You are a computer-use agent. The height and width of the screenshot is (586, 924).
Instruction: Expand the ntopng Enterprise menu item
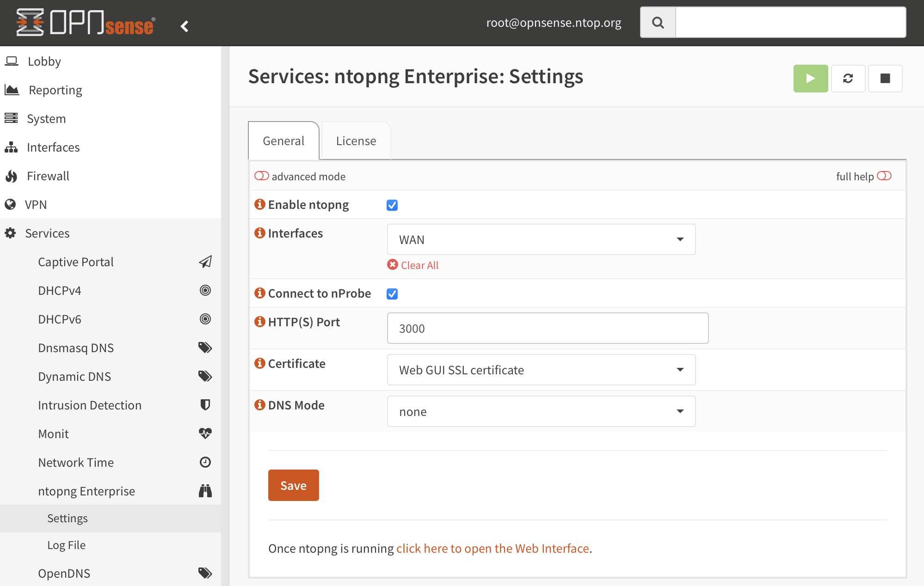point(86,491)
